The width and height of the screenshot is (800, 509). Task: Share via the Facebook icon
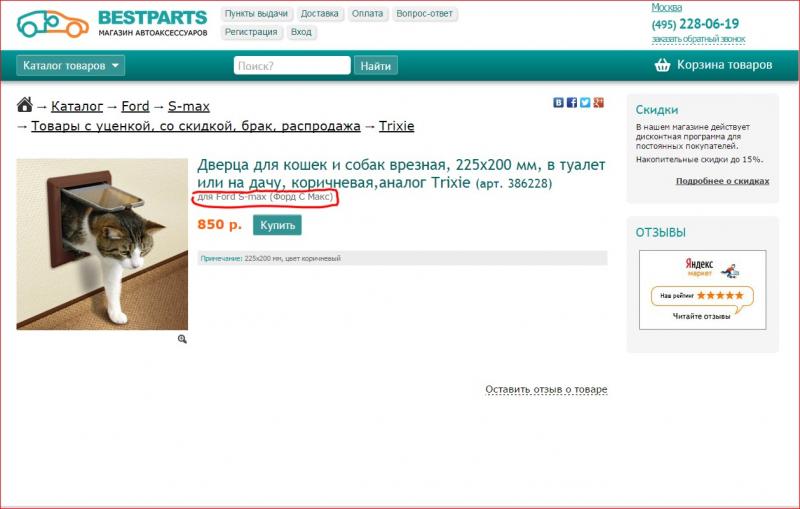[571, 103]
